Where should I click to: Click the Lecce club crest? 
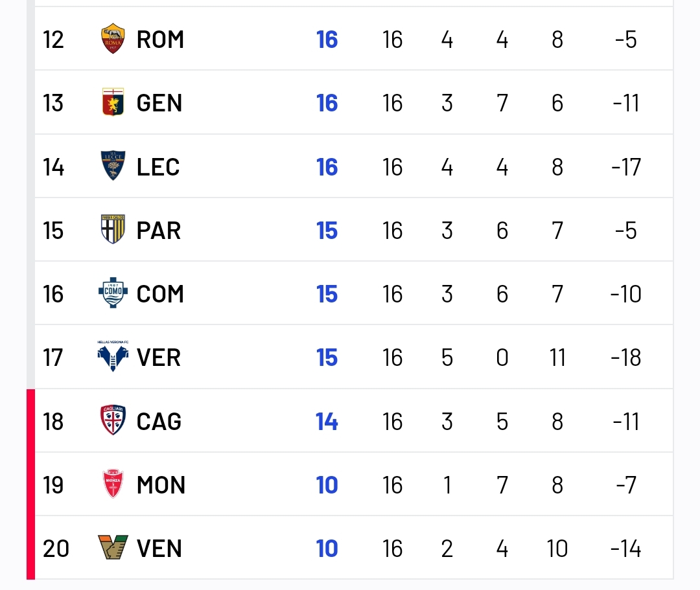pos(113,166)
